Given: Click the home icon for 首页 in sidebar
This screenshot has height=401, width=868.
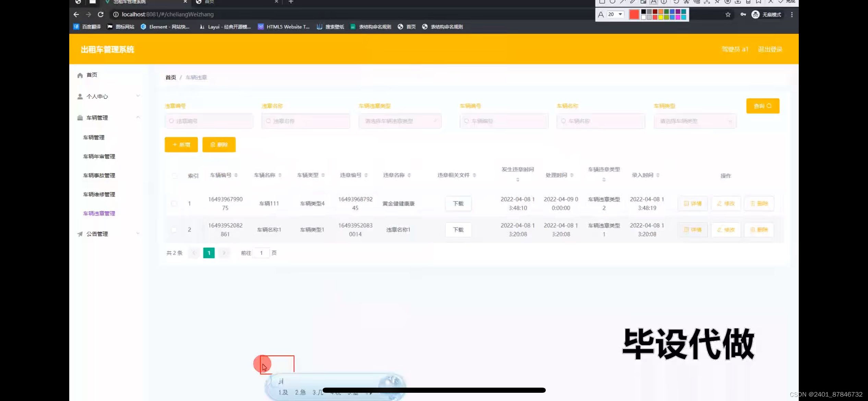Looking at the screenshot, I should (x=80, y=75).
